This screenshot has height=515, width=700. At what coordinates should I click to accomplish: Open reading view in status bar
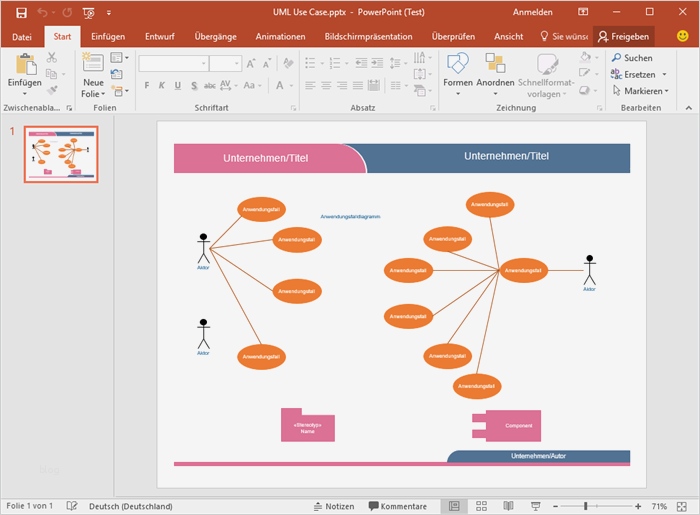(x=509, y=507)
